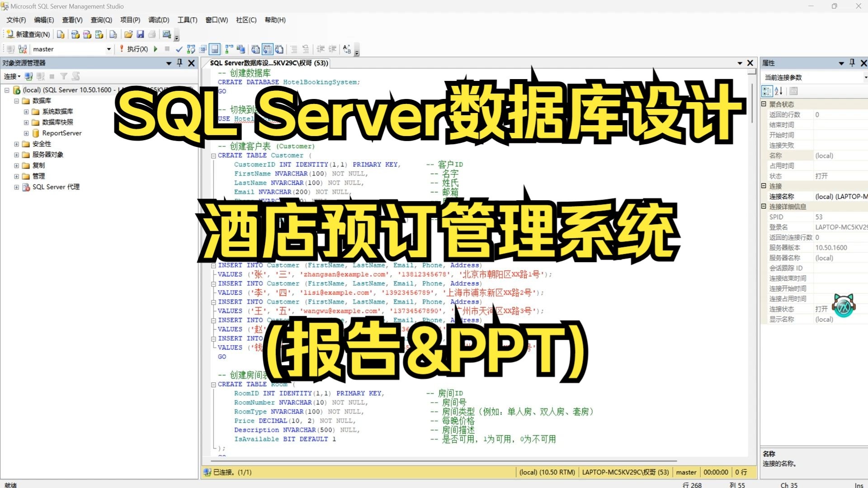Collapse the 连接详细信息 property group
The height and width of the screenshot is (488, 868).
764,206
